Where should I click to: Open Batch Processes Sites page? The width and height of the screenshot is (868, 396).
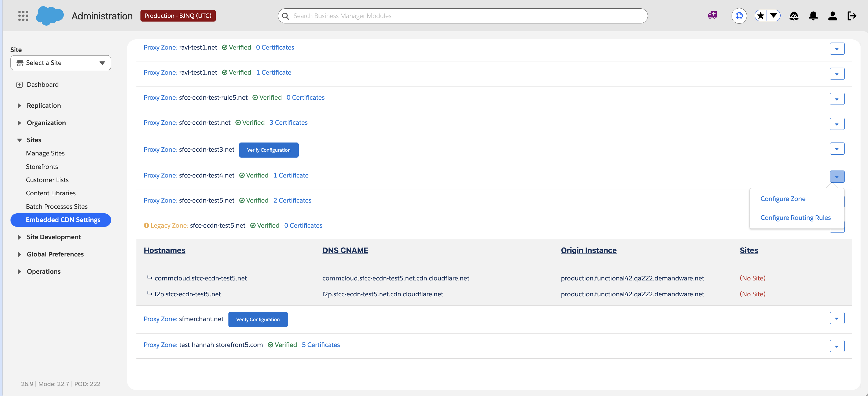pyautogui.click(x=57, y=206)
